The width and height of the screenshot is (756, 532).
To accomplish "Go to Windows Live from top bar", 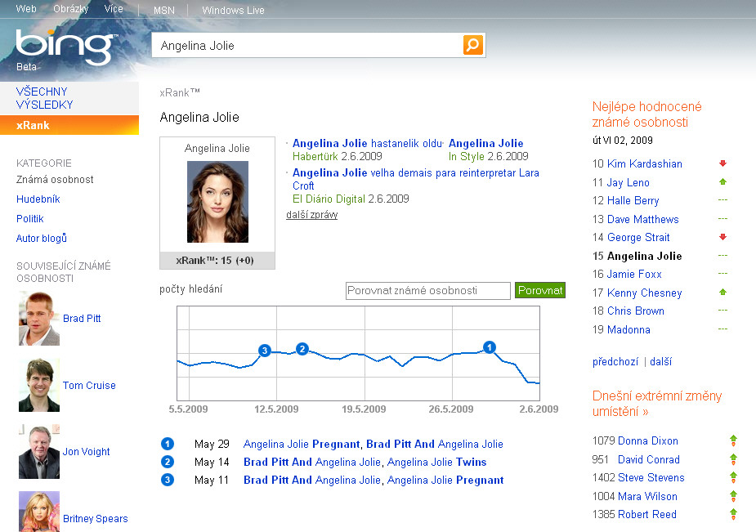I will point(234,10).
